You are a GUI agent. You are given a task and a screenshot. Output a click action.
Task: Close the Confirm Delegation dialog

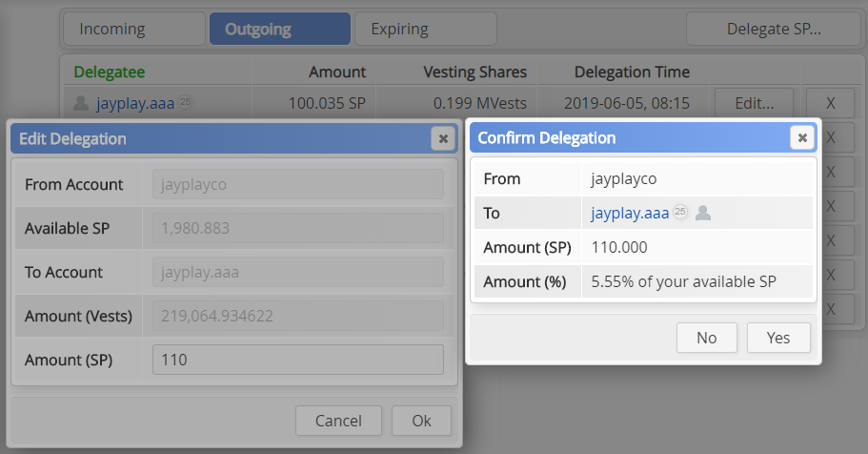802,137
